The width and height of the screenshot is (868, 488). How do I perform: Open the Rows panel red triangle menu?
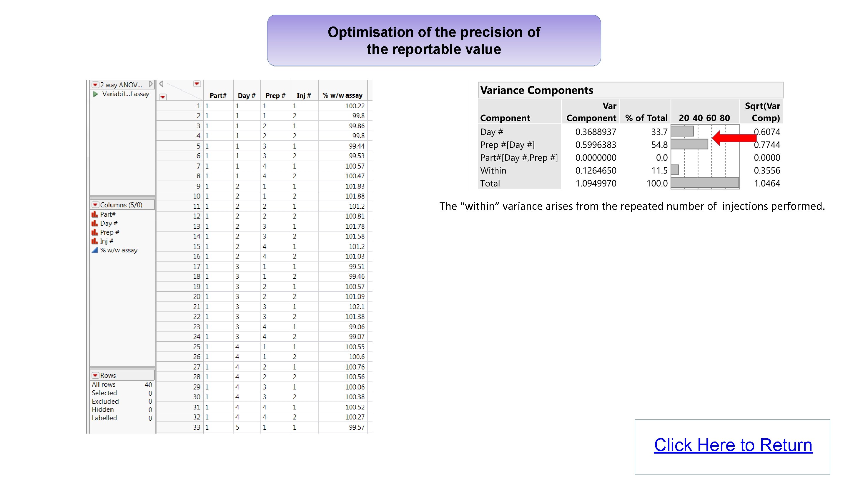pyautogui.click(x=95, y=375)
